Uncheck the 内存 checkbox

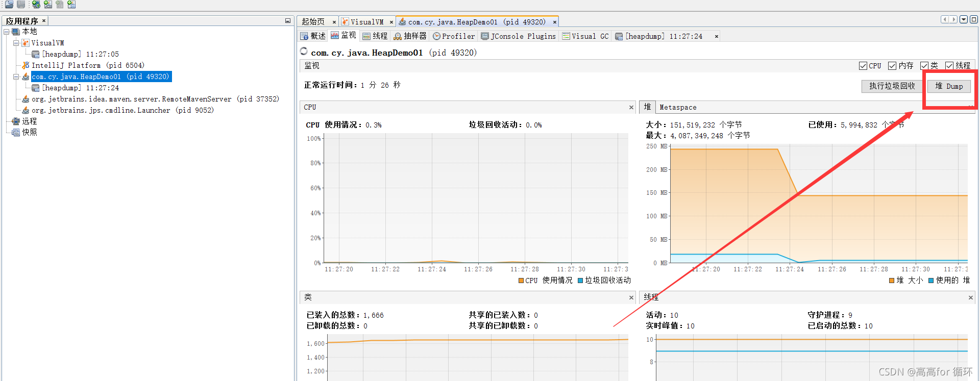[x=892, y=66]
